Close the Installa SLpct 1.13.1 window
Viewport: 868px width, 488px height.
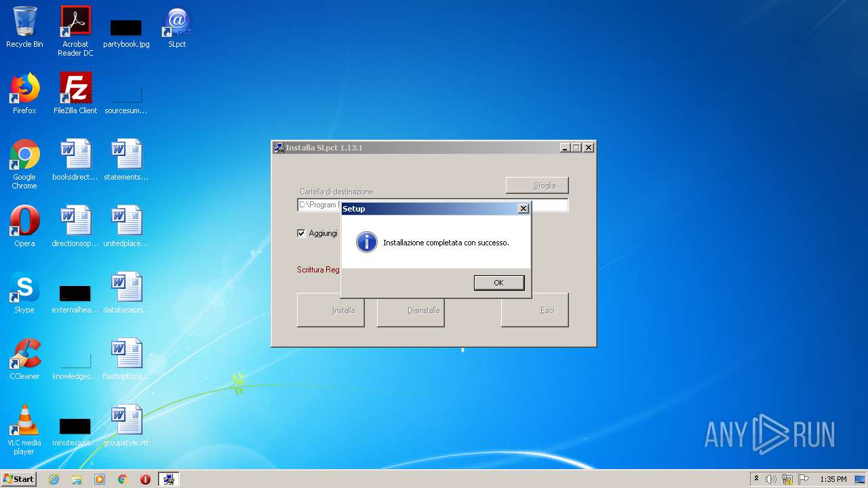click(x=589, y=148)
